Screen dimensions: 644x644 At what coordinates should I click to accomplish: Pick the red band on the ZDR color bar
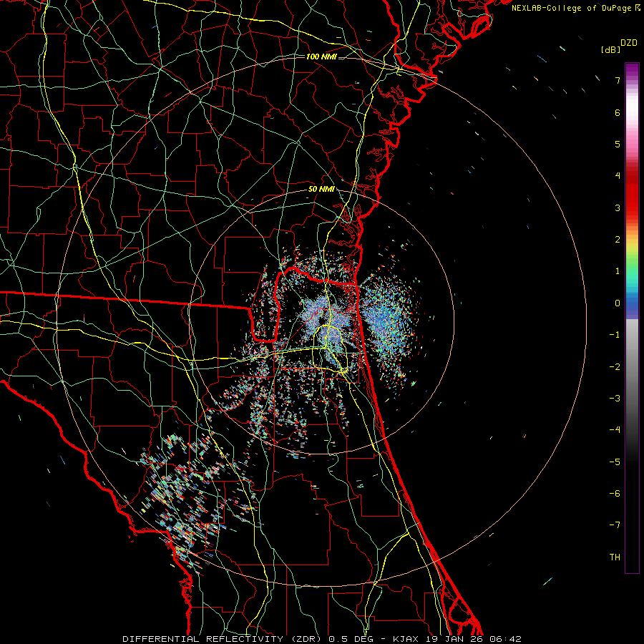(x=632, y=197)
